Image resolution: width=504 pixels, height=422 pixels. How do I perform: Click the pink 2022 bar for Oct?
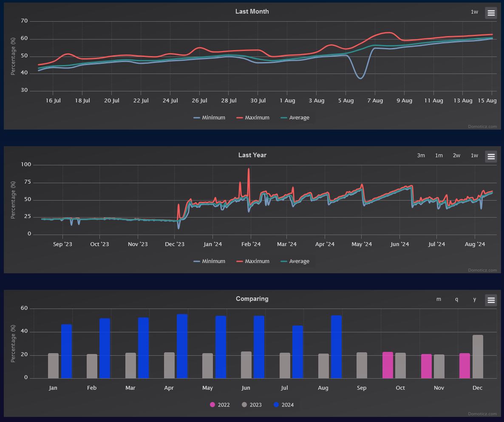point(388,365)
